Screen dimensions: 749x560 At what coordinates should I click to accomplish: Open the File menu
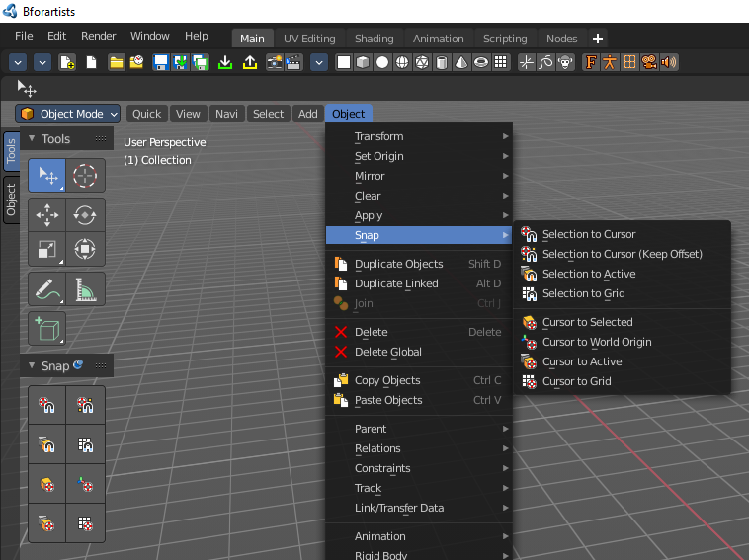tap(24, 36)
